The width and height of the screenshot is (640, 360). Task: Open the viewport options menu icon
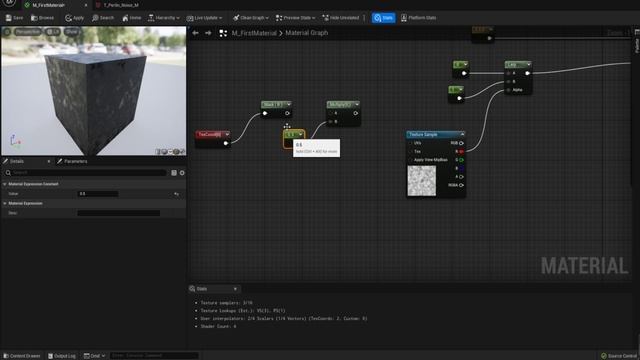point(7,31)
